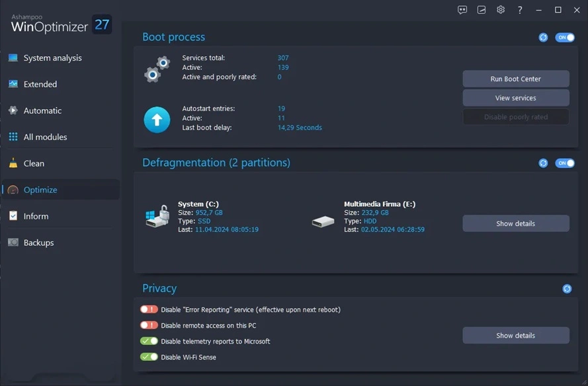Click System (C:) size 952,7 GB
The width and height of the screenshot is (588, 386).
[x=209, y=212]
